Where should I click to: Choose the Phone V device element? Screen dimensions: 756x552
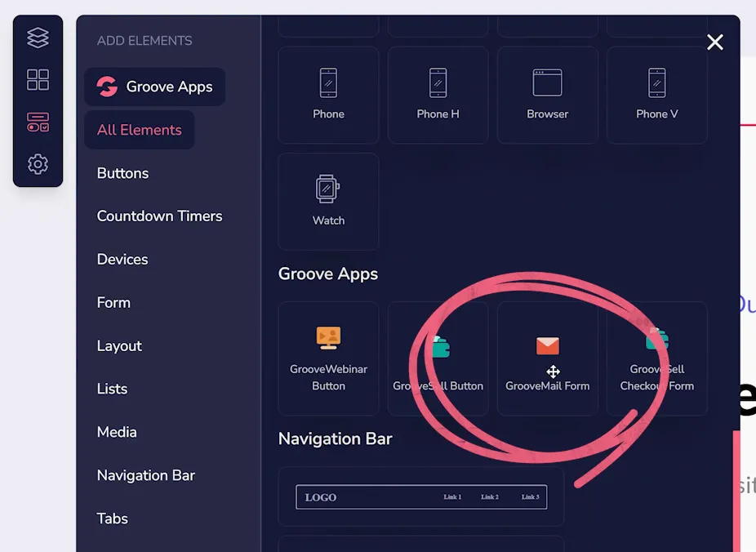656,95
